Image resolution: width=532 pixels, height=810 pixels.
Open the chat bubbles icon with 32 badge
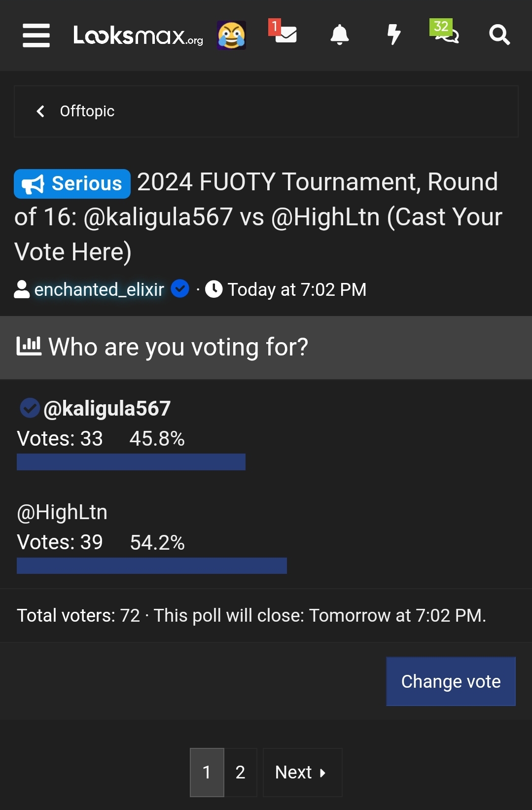[x=445, y=34]
